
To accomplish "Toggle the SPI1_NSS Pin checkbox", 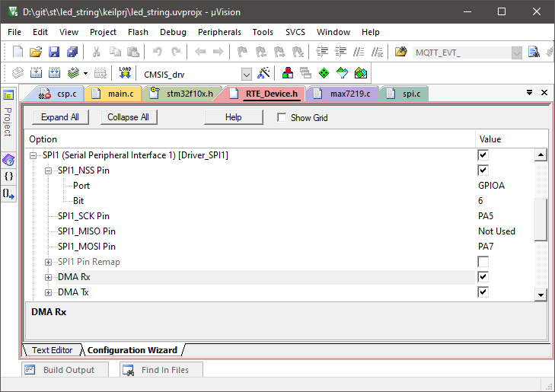I will tap(483, 171).
